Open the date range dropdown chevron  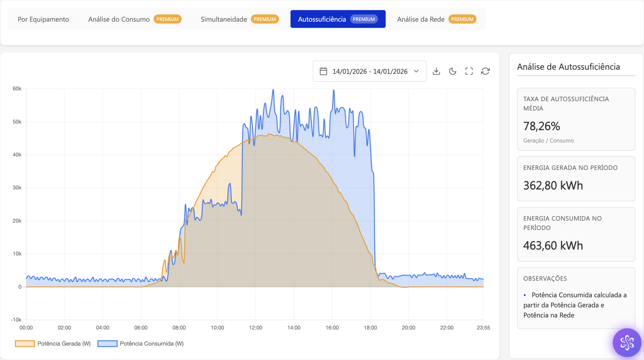point(416,71)
